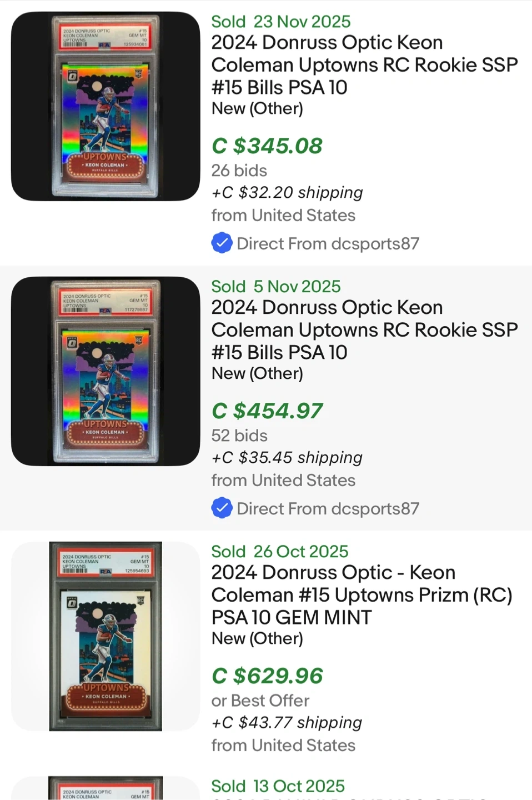
Task: Open the card photo for the 23 Nov sale
Action: [106, 106]
